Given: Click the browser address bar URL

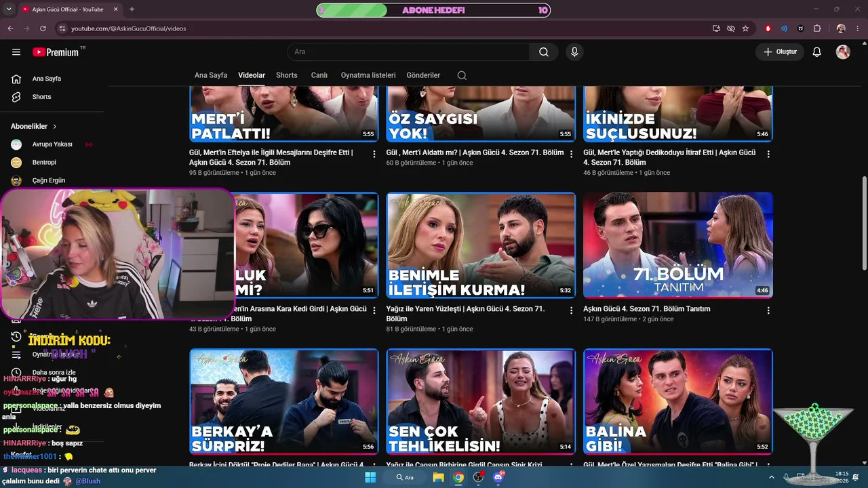Looking at the screenshot, I should [129, 28].
